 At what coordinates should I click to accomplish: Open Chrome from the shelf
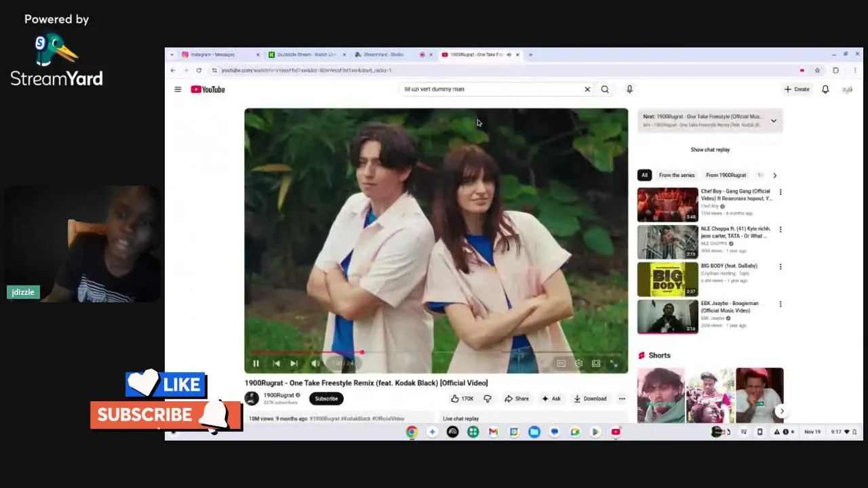coord(412,432)
